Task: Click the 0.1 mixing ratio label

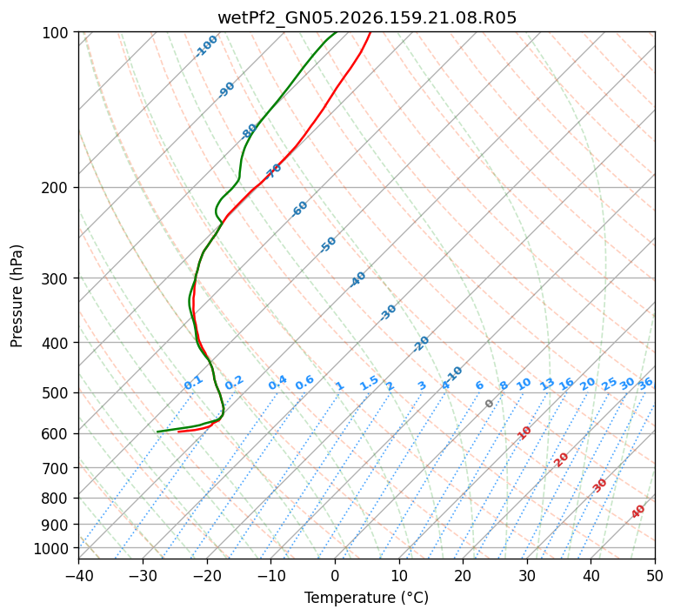Action: click(x=193, y=383)
